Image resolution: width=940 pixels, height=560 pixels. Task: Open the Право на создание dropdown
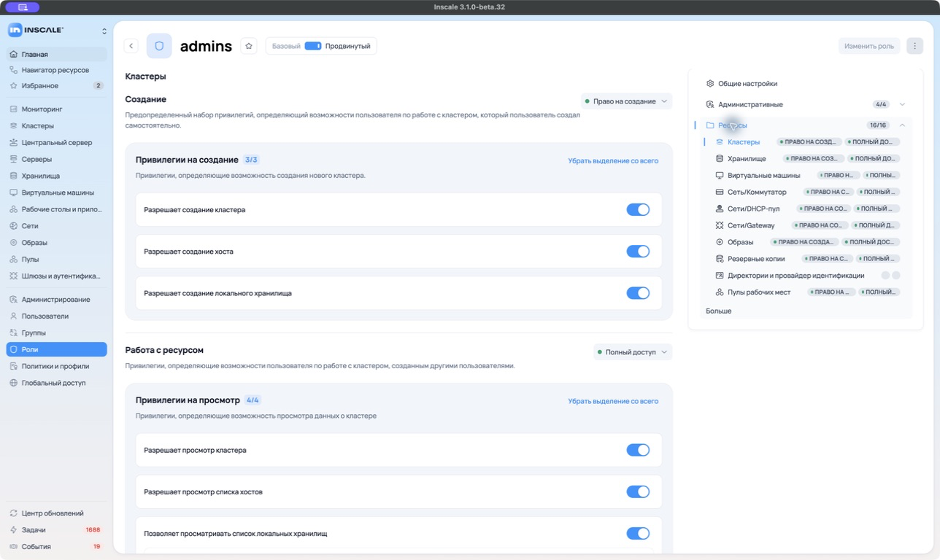coord(626,101)
